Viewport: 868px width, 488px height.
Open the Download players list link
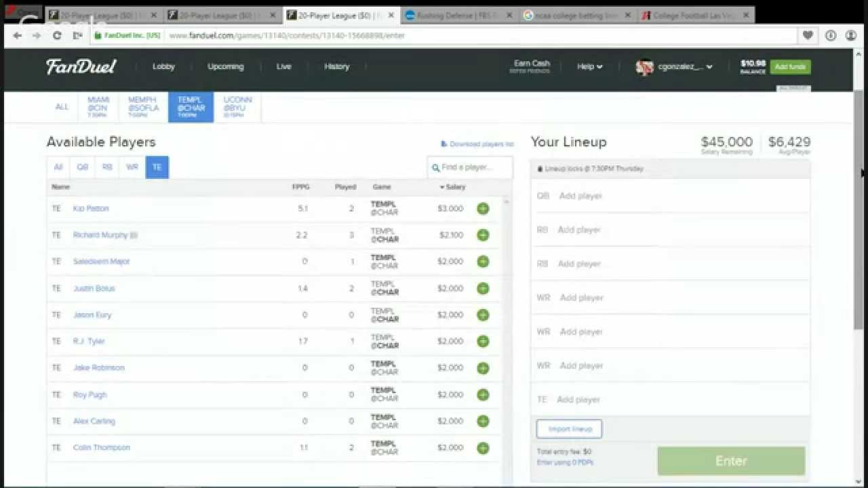click(x=477, y=144)
